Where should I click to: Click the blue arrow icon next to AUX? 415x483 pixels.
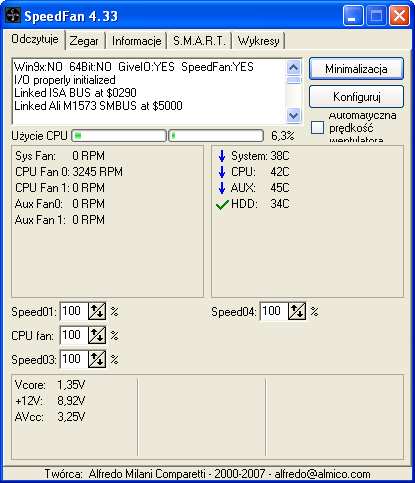[x=222, y=188]
